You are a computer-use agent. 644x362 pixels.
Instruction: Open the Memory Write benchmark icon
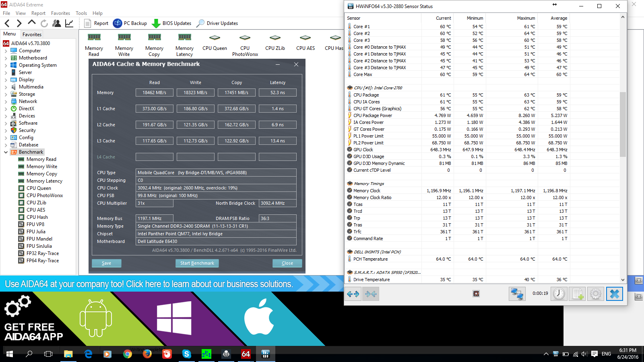tap(124, 45)
